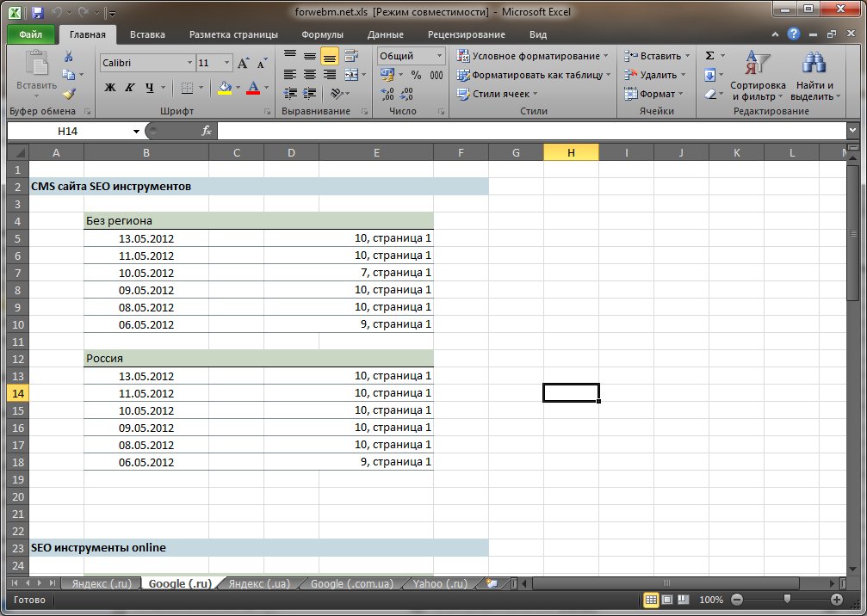867x616 pixels.
Task: Click the Cut scissors icon
Action: point(69,57)
